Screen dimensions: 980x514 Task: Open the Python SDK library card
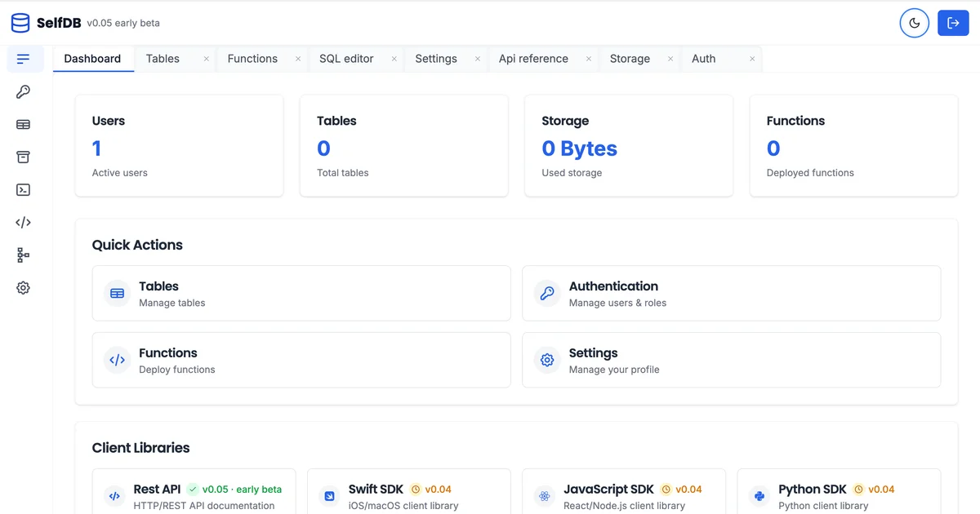pos(839,491)
